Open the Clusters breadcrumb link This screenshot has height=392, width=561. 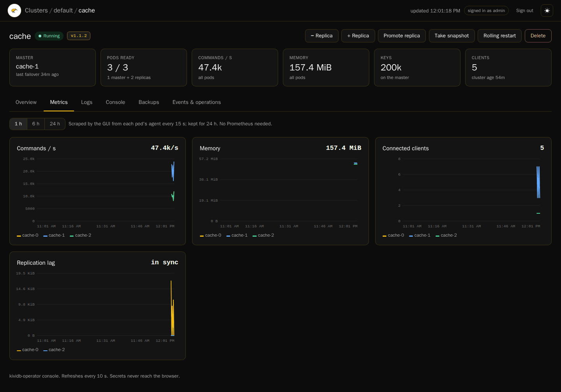point(36,11)
